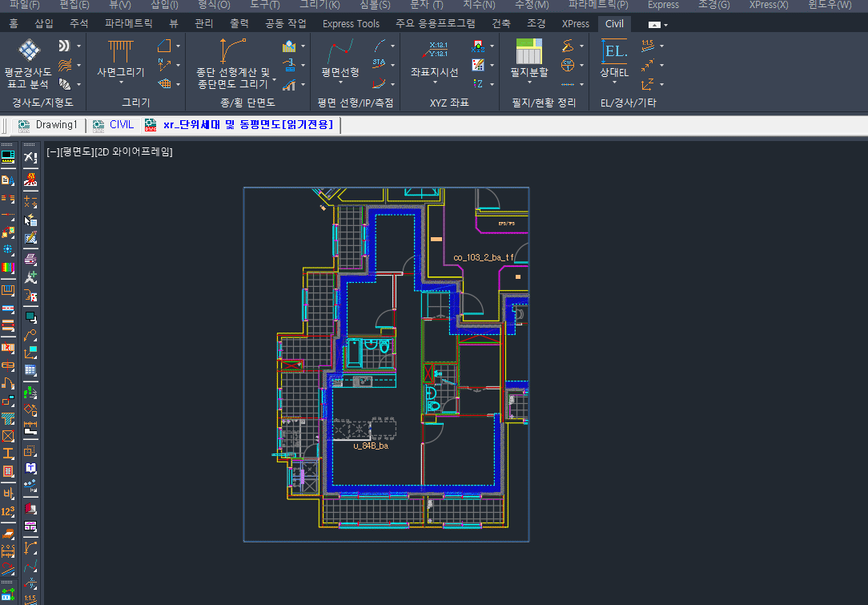Click the STA station marking icon

380,64
